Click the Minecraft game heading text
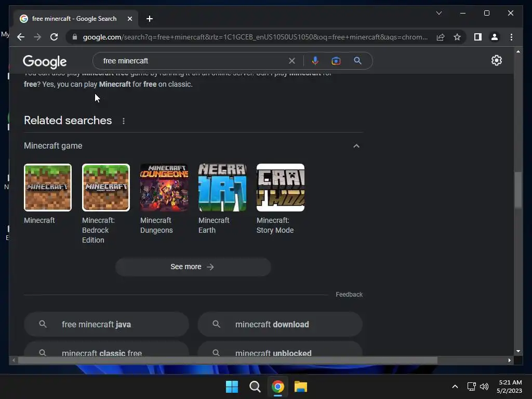 [53, 146]
